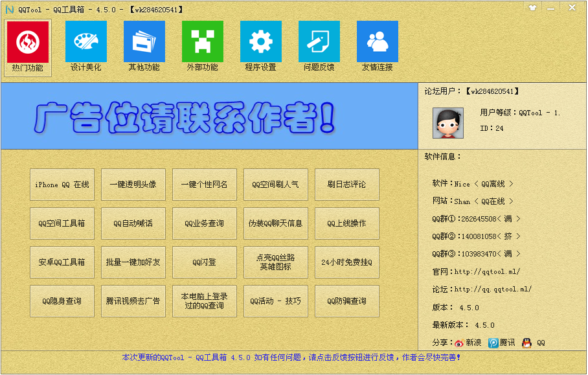This screenshot has width=588, height=375.
Task: Click the QQ上线操作 button
Action: tap(347, 223)
